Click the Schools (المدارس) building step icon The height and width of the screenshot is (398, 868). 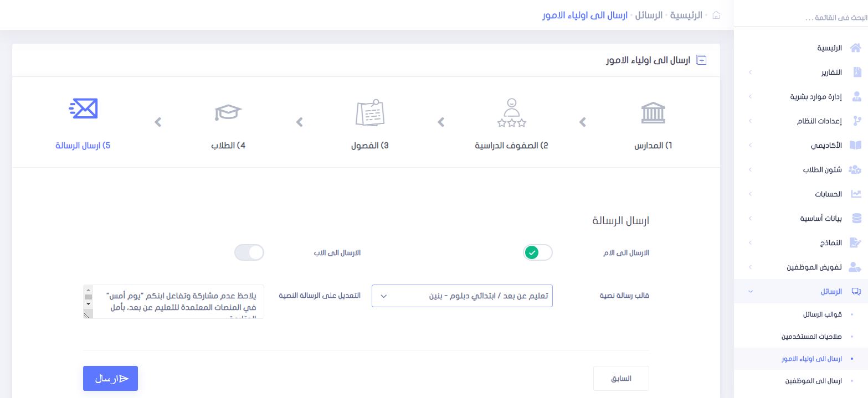point(653,113)
